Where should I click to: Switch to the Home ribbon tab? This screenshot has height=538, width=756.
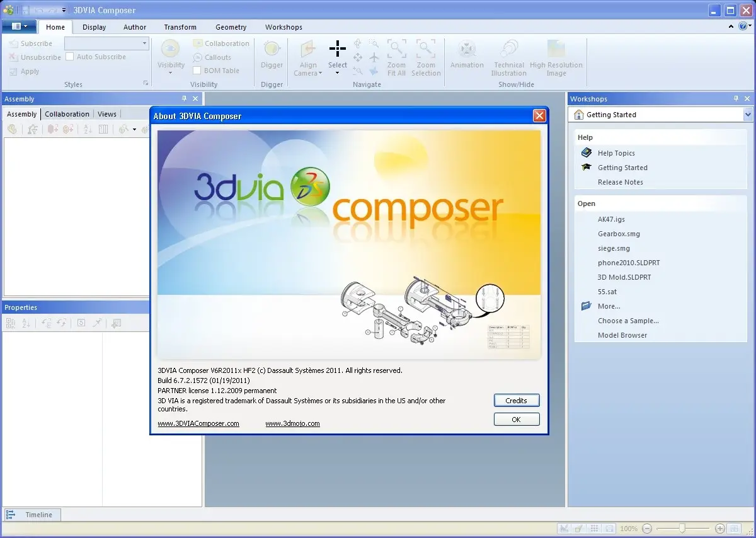coord(55,27)
